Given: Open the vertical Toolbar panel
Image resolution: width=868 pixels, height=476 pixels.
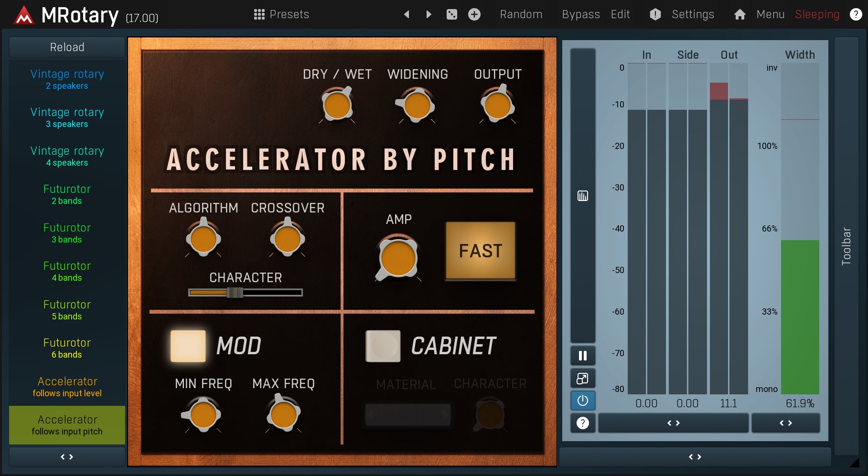Looking at the screenshot, I should click(x=846, y=246).
